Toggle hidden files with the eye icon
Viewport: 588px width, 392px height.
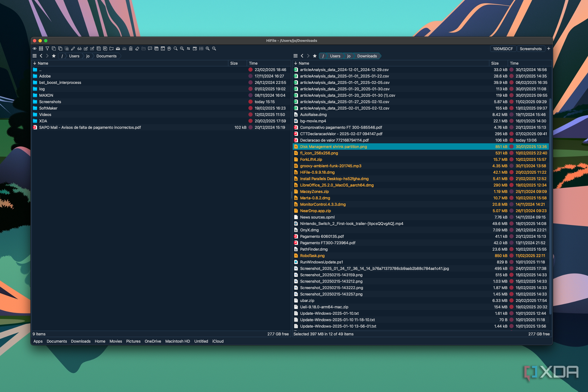click(35, 49)
